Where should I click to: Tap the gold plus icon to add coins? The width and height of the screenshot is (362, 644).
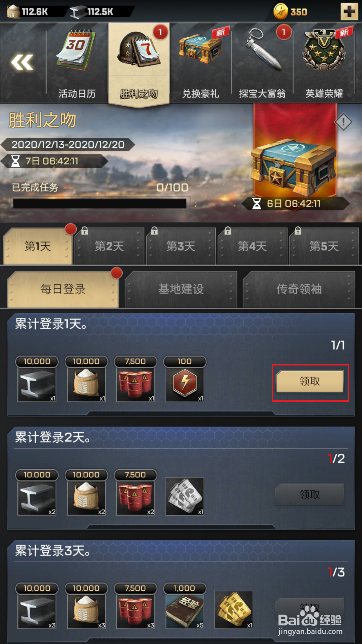tap(349, 12)
